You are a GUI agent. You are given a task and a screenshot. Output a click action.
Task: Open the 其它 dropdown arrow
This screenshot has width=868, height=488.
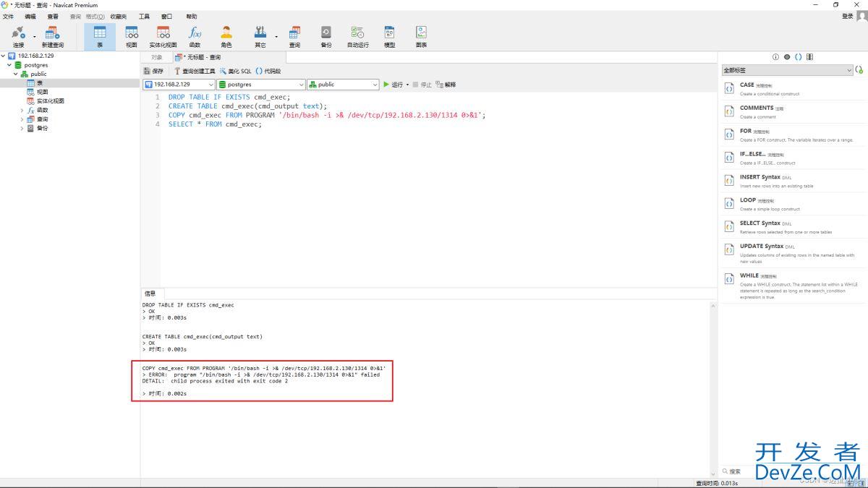276,36
